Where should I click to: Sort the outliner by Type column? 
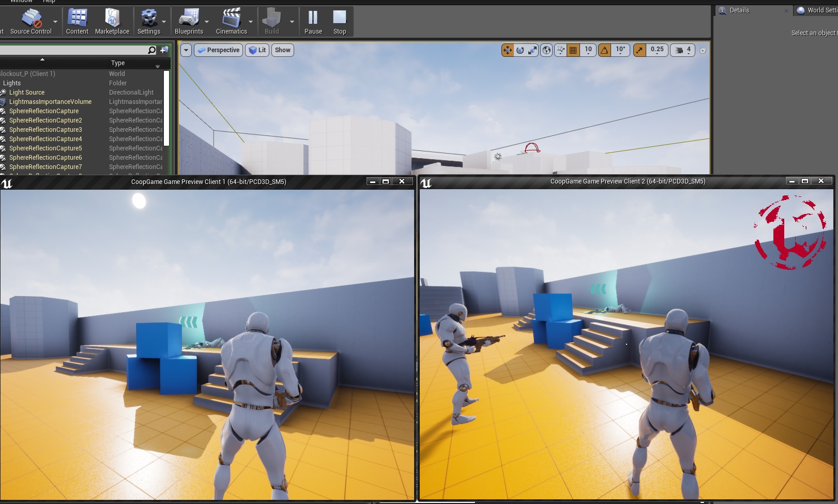click(118, 63)
